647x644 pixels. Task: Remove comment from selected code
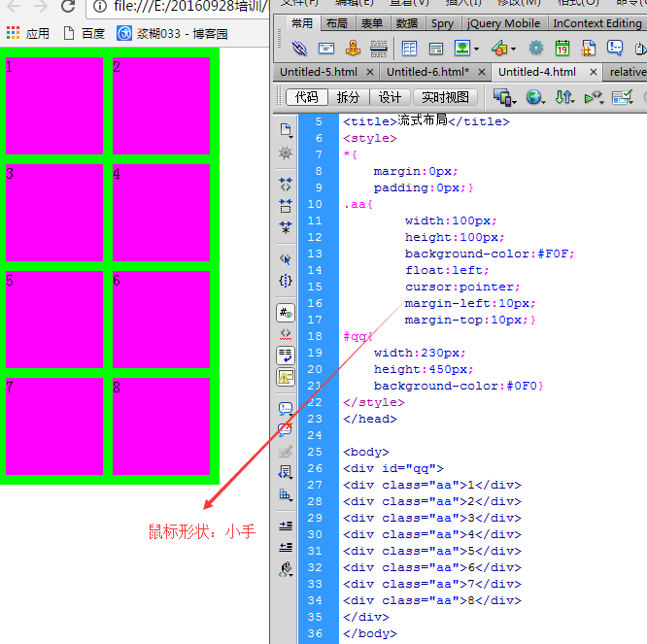pos(285,430)
